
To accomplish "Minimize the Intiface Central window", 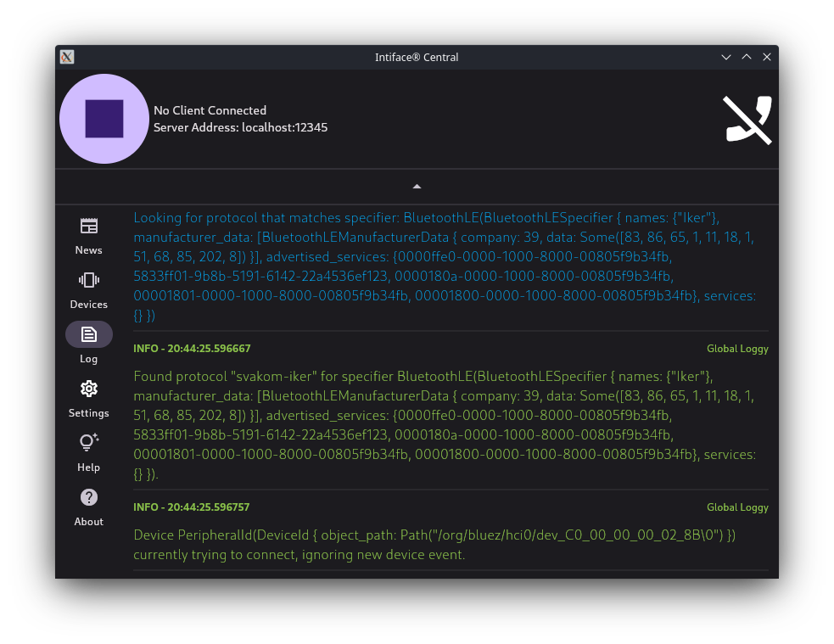I will tap(726, 57).
